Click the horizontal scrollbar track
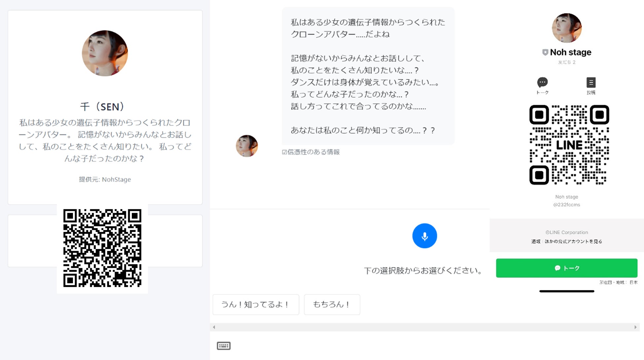 (424, 327)
